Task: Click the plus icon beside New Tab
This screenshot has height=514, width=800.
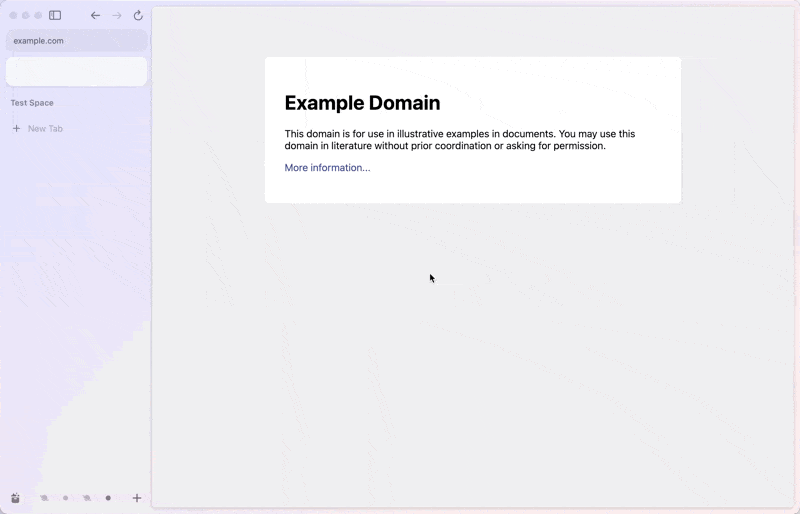Action: click(16, 129)
